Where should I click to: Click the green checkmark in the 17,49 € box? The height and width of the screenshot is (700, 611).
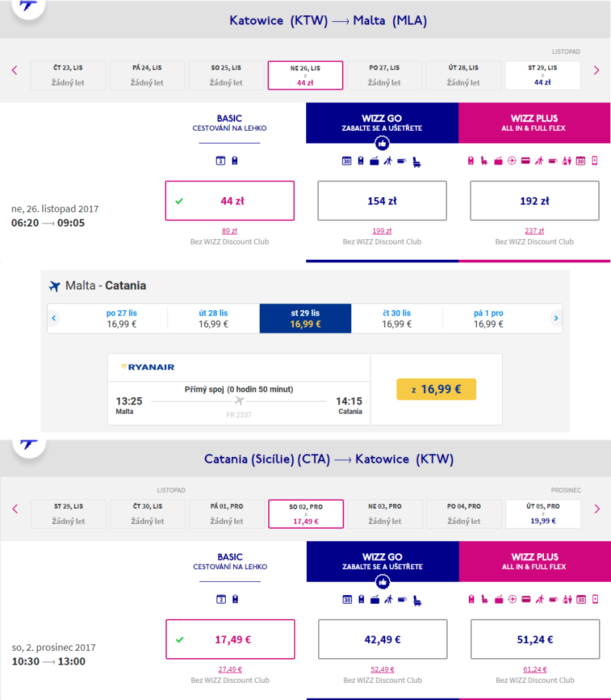(179, 640)
